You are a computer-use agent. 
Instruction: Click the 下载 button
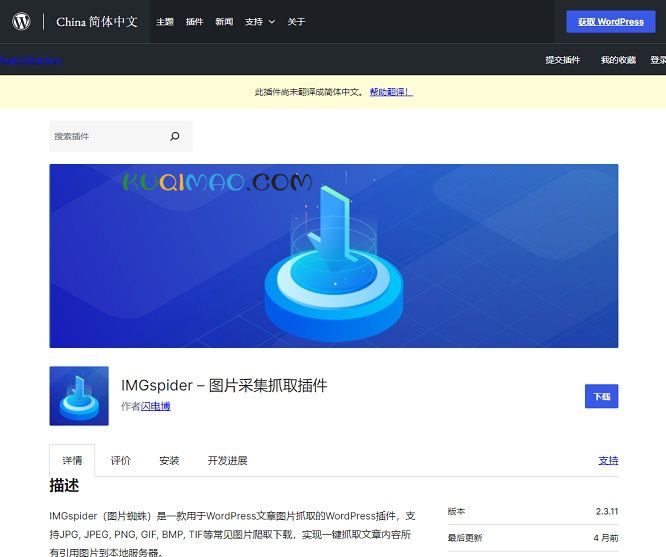pos(601,396)
